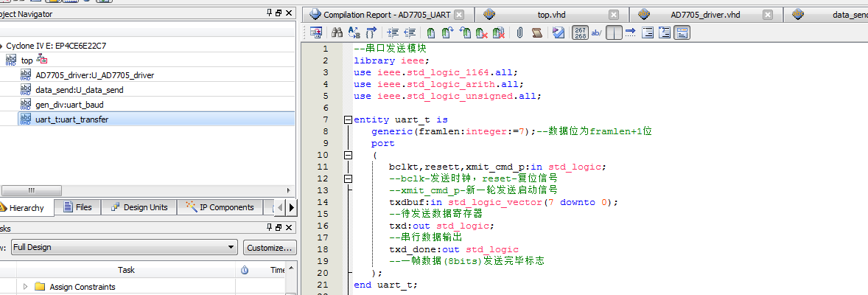Image resolution: width=868 pixels, height=295 pixels.
Task: Expand the Assign Constraints task folder
Action: pyautogui.click(x=27, y=287)
